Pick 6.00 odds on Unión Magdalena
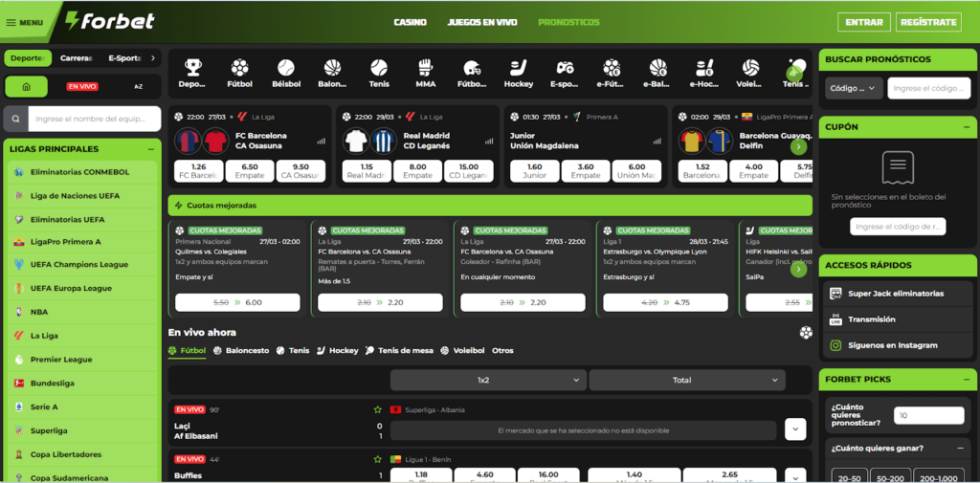Viewport: 980px width, 483px height. pyautogui.click(x=636, y=171)
